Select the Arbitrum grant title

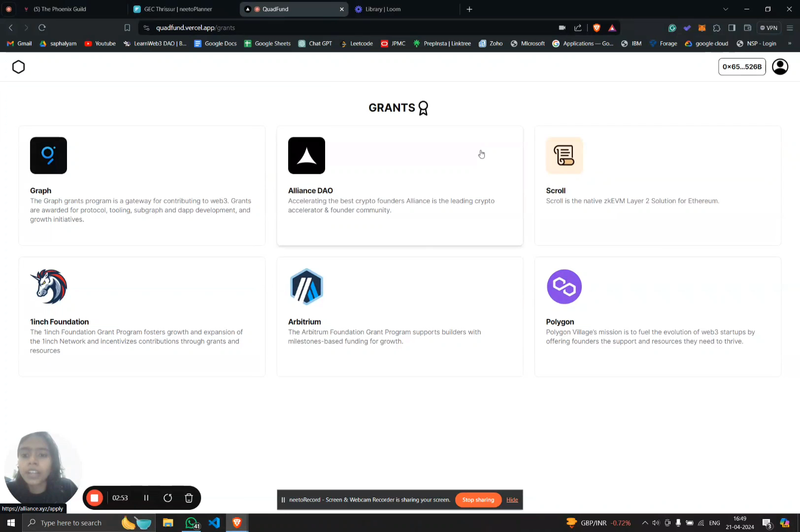pos(304,322)
